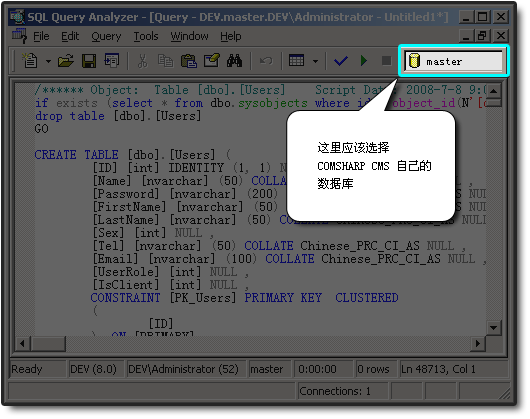The image size is (530, 419).
Task: Run the query with the green play button
Action: click(x=364, y=61)
